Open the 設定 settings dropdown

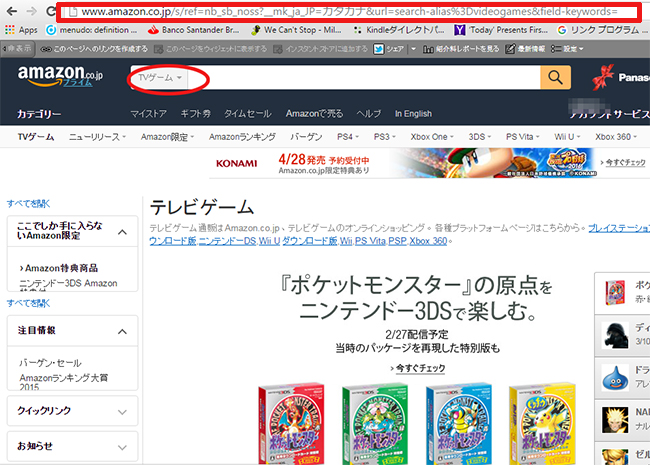567,49
